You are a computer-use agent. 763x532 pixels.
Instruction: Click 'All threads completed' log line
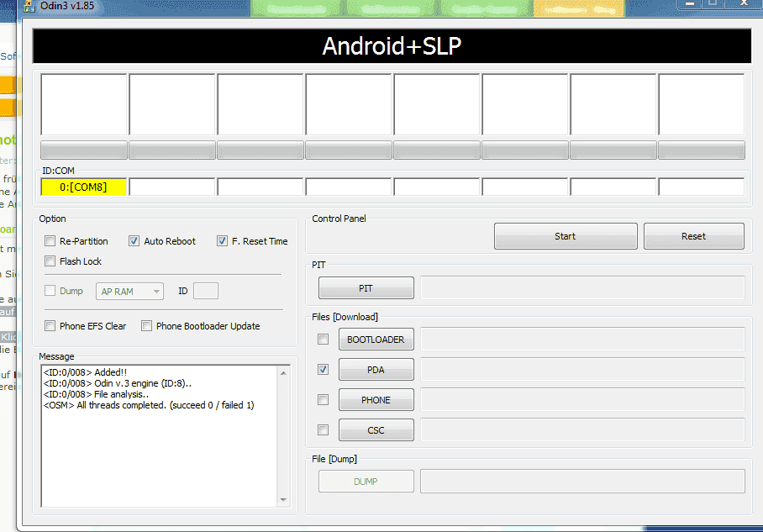(149, 405)
